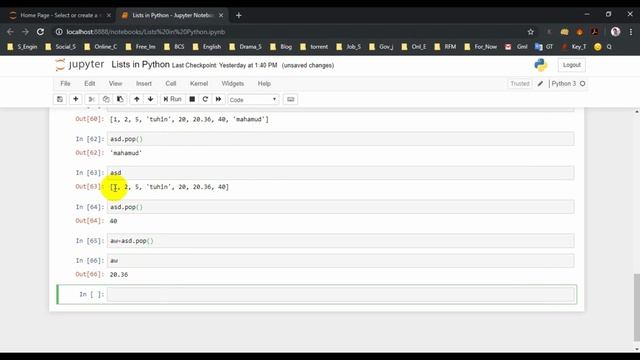The image size is (640, 360).
Task: Reload the page
Action: click(40, 32)
